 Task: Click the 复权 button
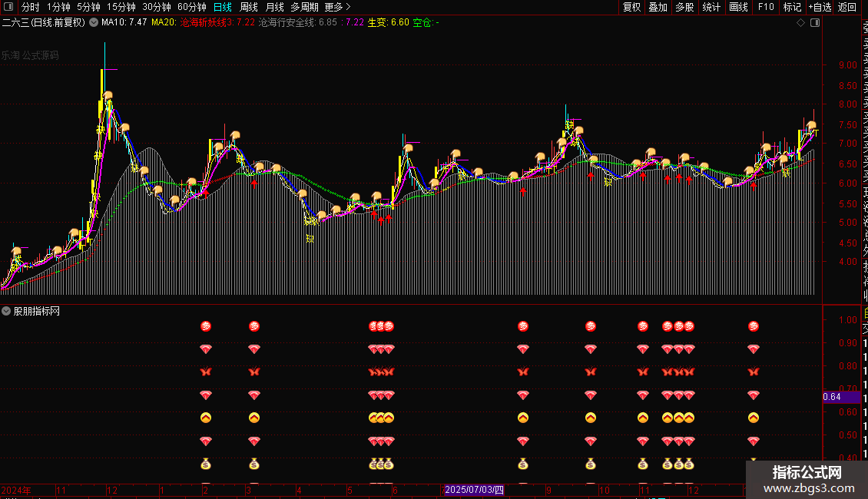(x=631, y=7)
